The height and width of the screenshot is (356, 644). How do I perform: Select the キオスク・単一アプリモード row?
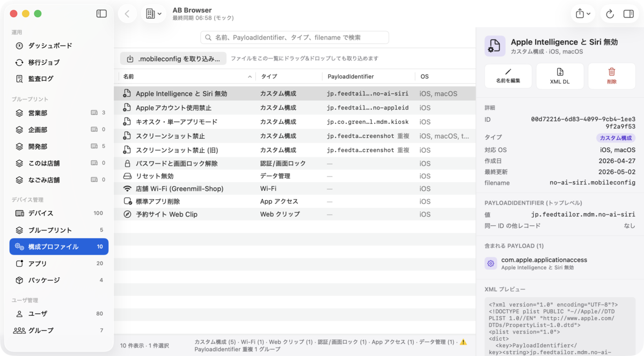pyautogui.click(x=295, y=122)
